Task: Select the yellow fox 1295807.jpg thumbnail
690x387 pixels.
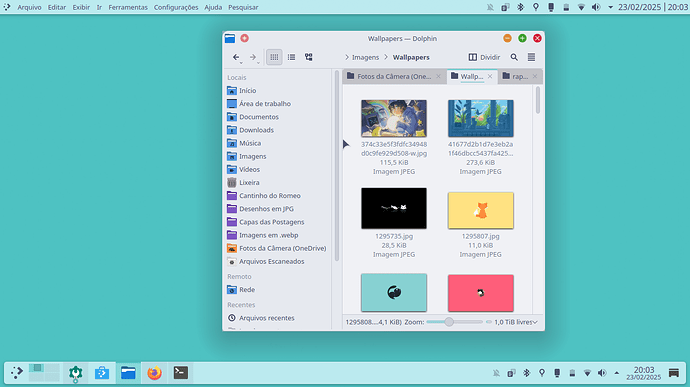Action: (x=481, y=210)
